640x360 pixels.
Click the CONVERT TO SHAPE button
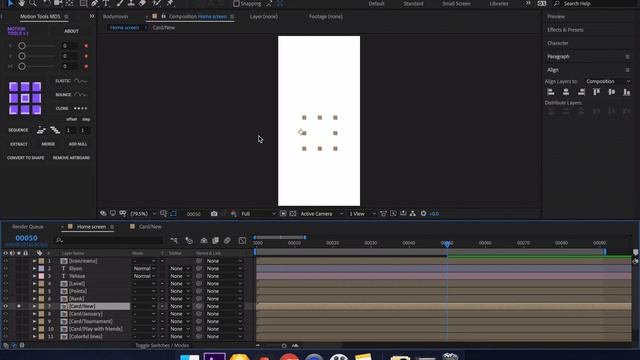pyautogui.click(x=25, y=158)
